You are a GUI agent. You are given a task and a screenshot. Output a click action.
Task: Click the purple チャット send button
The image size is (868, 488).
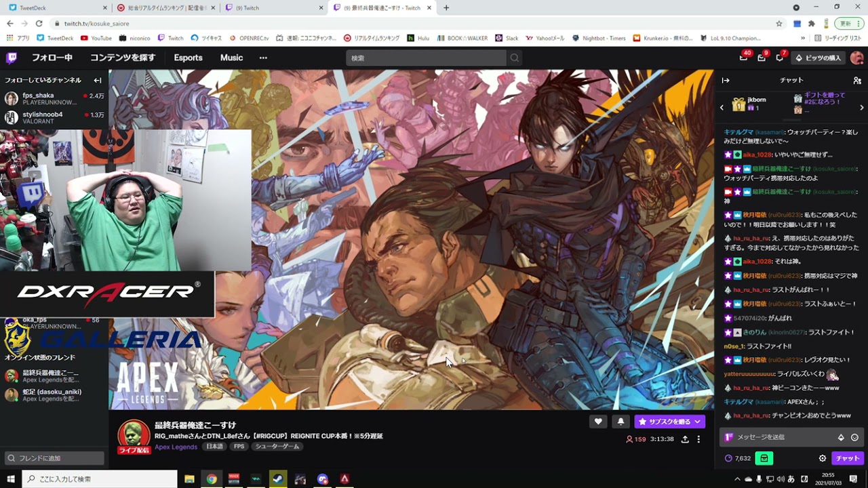click(847, 458)
